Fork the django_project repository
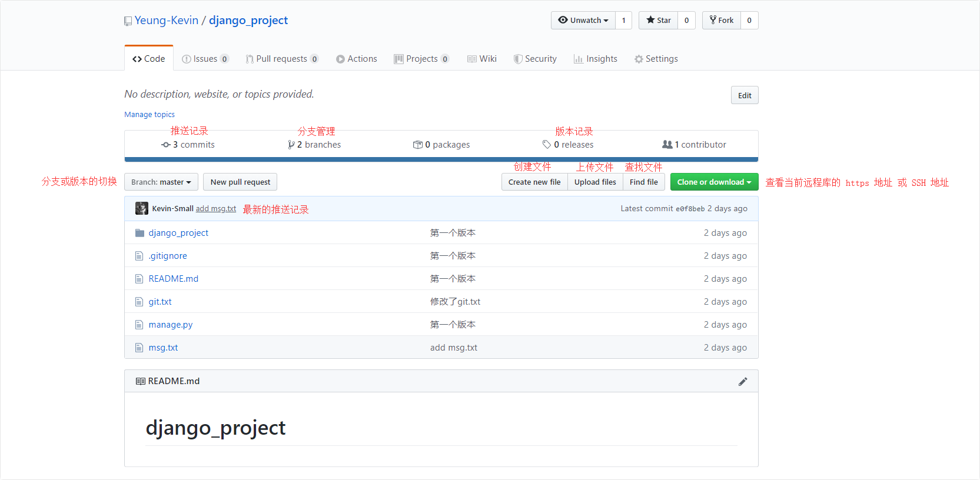This screenshot has height=480, width=980. coord(722,20)
